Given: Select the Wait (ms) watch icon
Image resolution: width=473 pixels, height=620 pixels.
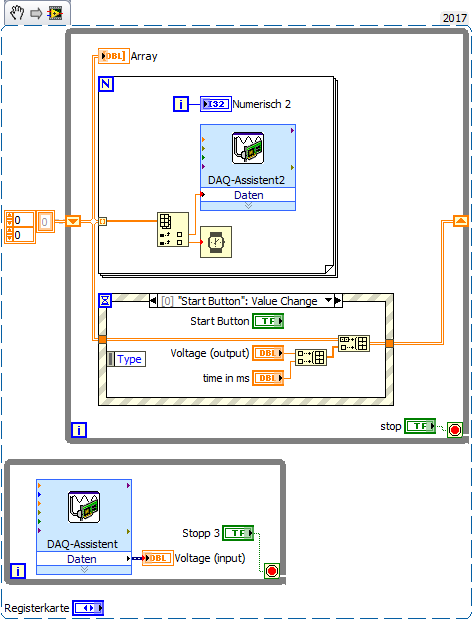Looking at the screenshot, I should pos(216,242).
